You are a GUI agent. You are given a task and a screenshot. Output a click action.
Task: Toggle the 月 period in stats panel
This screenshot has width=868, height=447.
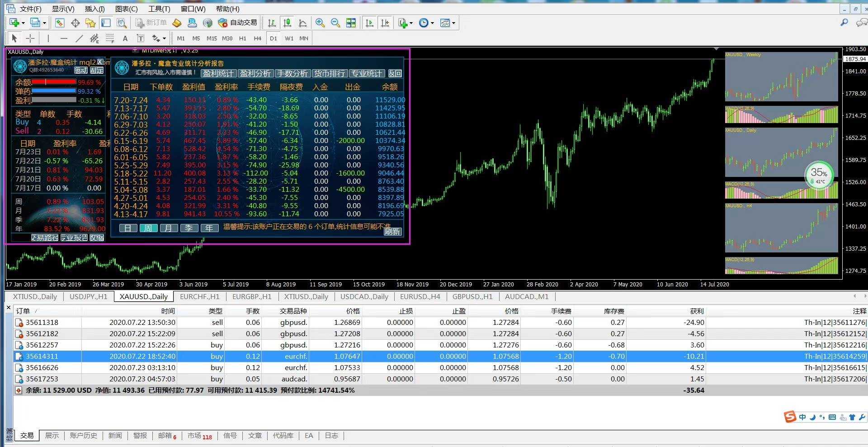(168, 228)
